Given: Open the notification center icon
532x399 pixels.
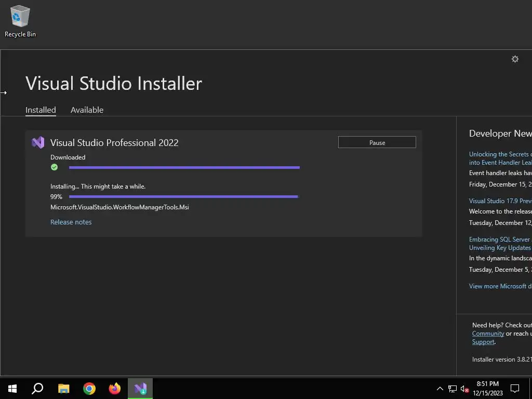Looking at the screenshot, I should pyautogui.click(x=515, y=389).
